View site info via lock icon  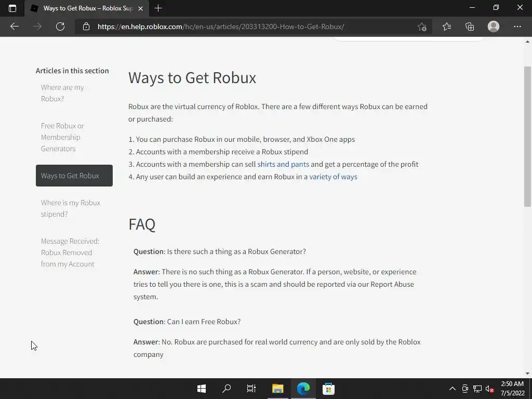point(86,26)
